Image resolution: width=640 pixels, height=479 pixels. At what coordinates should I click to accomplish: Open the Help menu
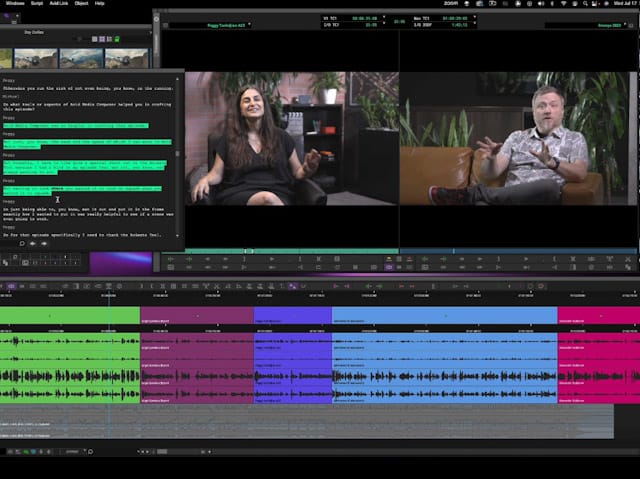point(100,3)
